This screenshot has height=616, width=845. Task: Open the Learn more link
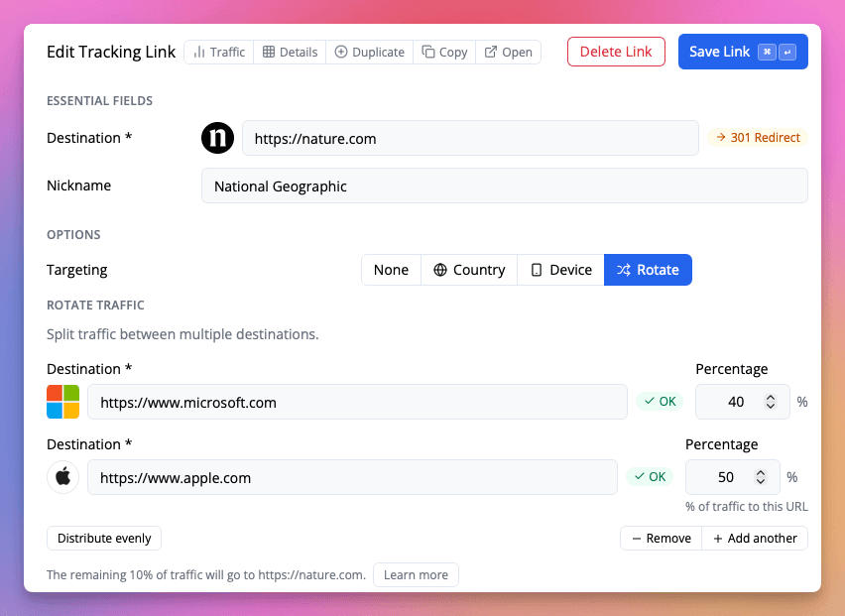point(416,575)
